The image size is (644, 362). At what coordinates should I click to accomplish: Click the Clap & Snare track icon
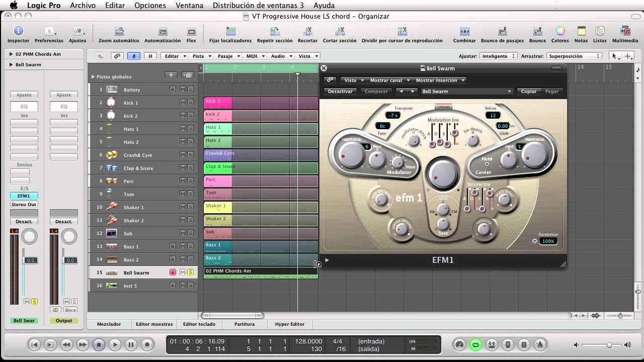112,168
